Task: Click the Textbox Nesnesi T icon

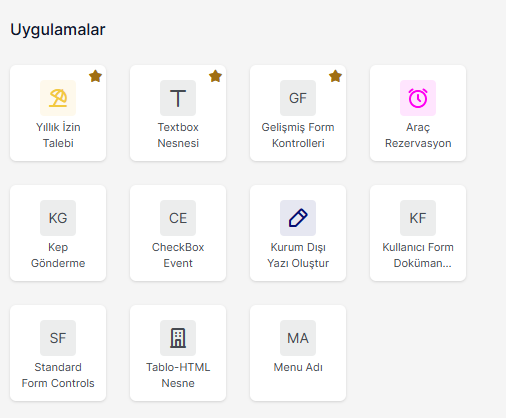Action: click(178, 98)
